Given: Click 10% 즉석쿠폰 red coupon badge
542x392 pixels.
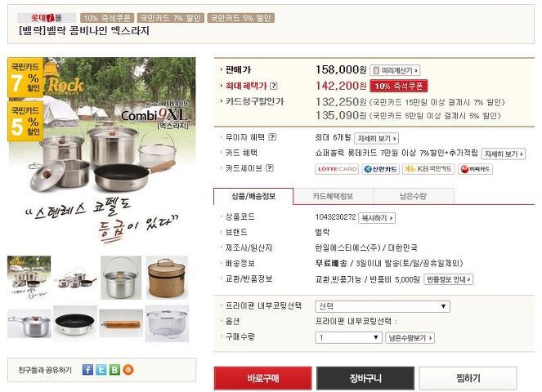Looking at the screenshot, I should click(399, 86).
